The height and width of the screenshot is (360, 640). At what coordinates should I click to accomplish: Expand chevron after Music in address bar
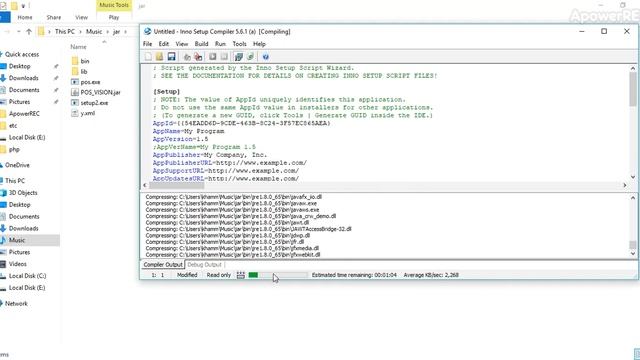107,31
